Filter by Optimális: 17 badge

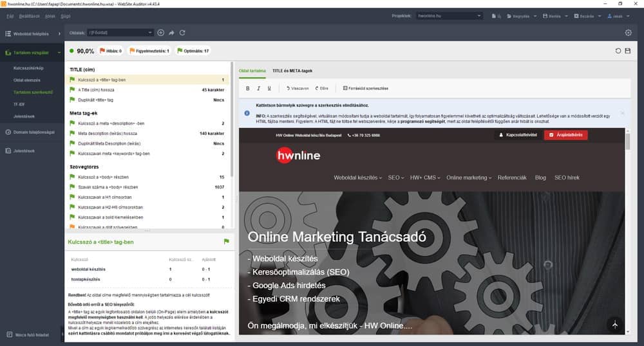(x=193, y=51)
